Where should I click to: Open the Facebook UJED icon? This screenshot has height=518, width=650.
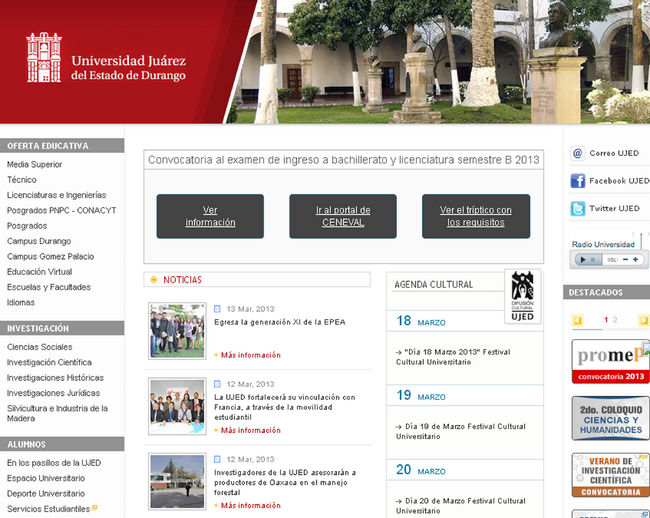(x=577, y=181)
